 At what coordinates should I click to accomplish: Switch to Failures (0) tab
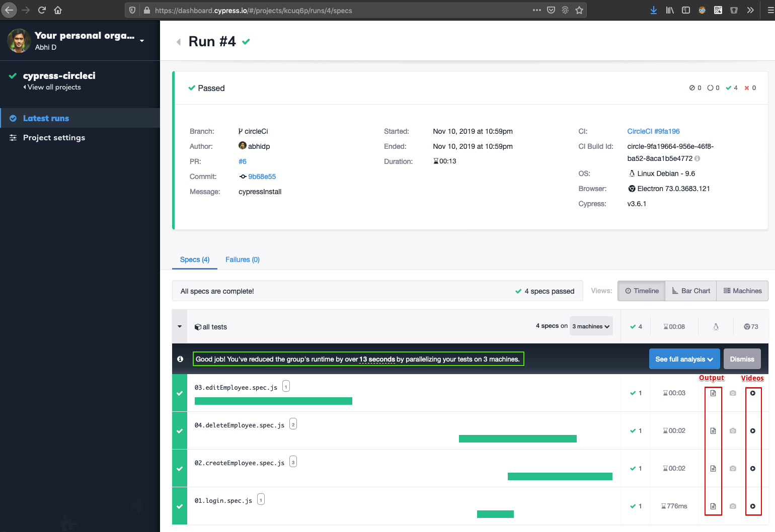243,259
